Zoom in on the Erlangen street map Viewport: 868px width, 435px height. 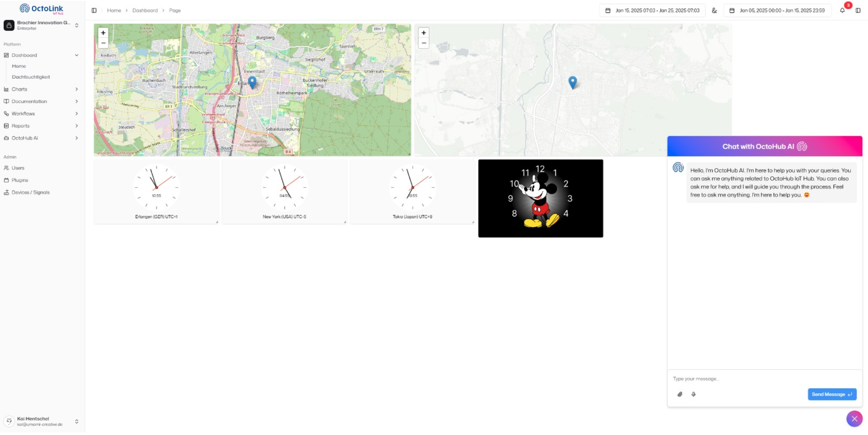(x=103, y=33)
